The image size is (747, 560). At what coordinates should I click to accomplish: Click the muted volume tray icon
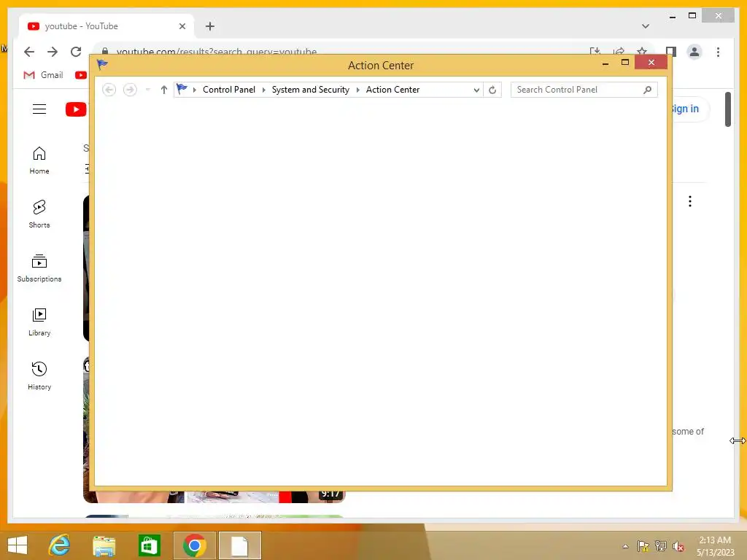678,546
